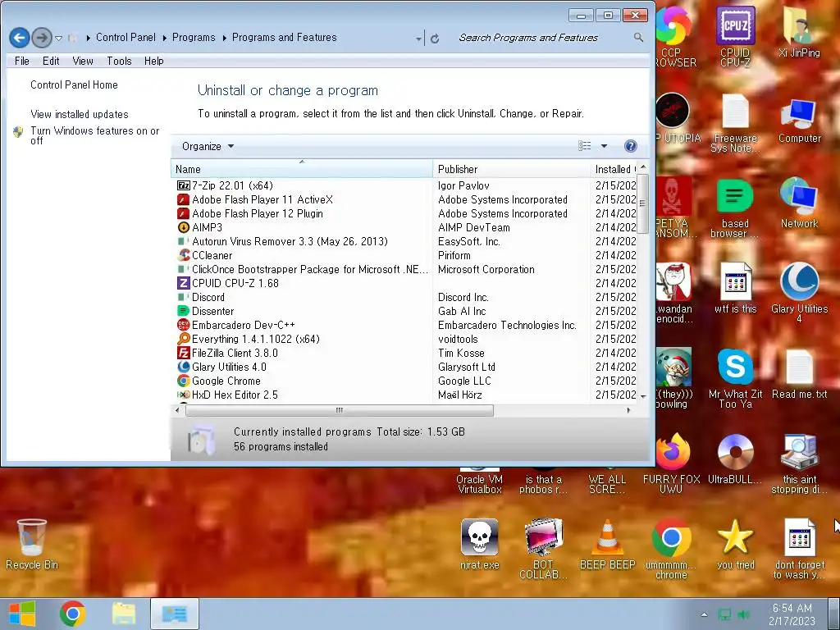
Task: Open the recent pages dropdown arrow
Action: (x=58, y=38)
